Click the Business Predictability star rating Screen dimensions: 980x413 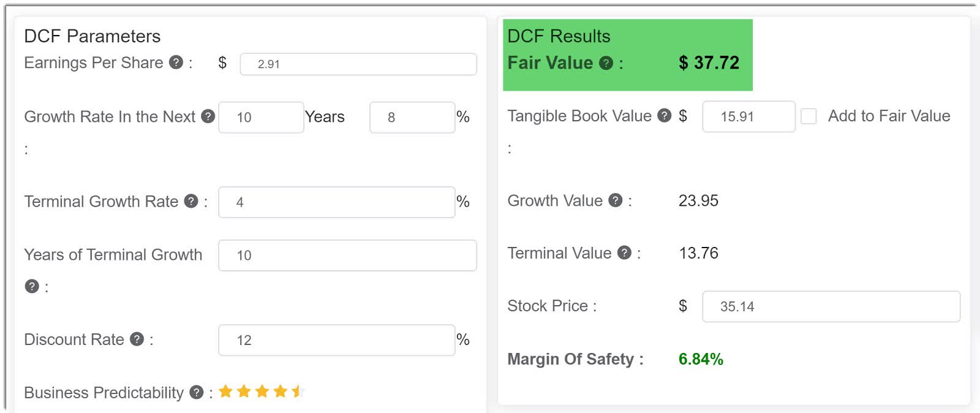coord(262,392)
